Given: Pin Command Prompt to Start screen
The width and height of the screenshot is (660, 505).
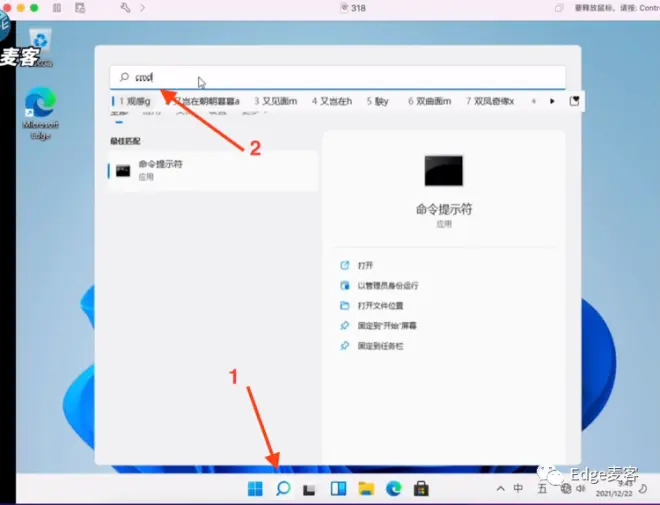Looking at the screenshot, I should [387, 326].
